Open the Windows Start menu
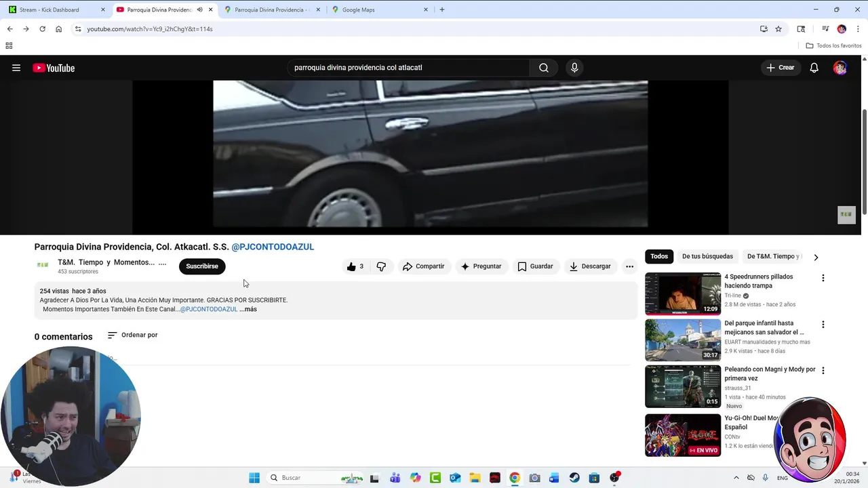This screenshot has width=868, height=488. (254, 478)
